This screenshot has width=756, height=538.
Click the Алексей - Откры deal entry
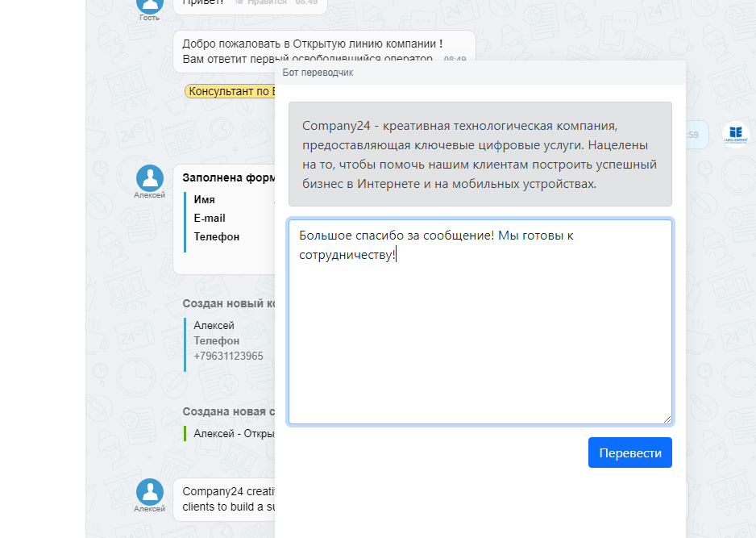[x=235, y=434]
